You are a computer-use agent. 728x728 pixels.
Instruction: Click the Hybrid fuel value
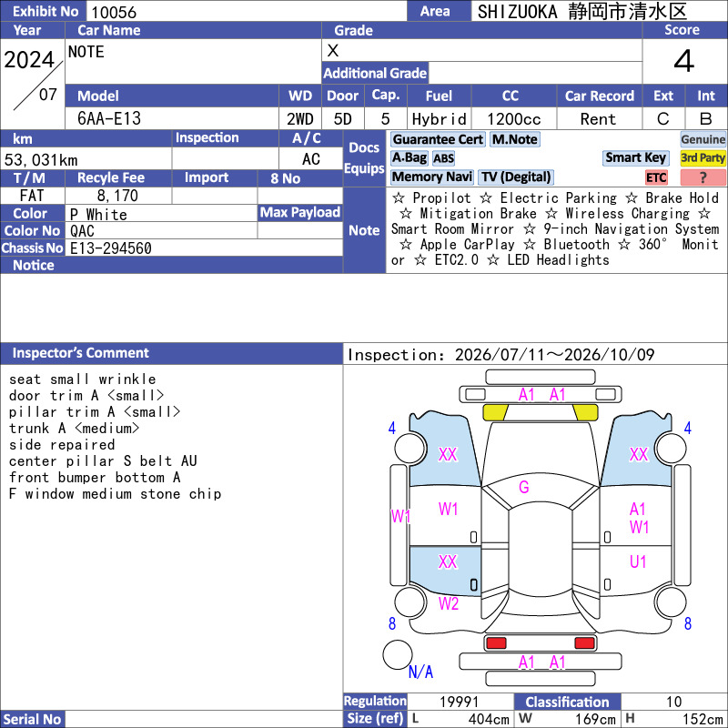[x=440, y=119]
